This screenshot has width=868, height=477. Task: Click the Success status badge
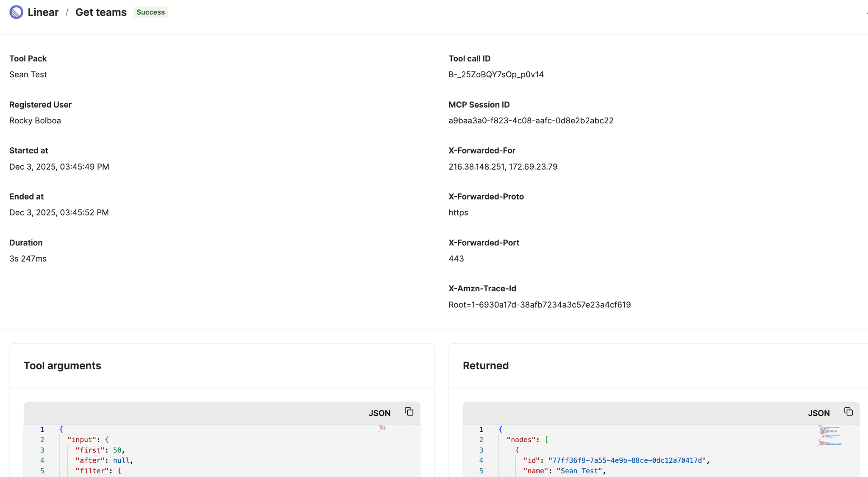click(150, 12)
